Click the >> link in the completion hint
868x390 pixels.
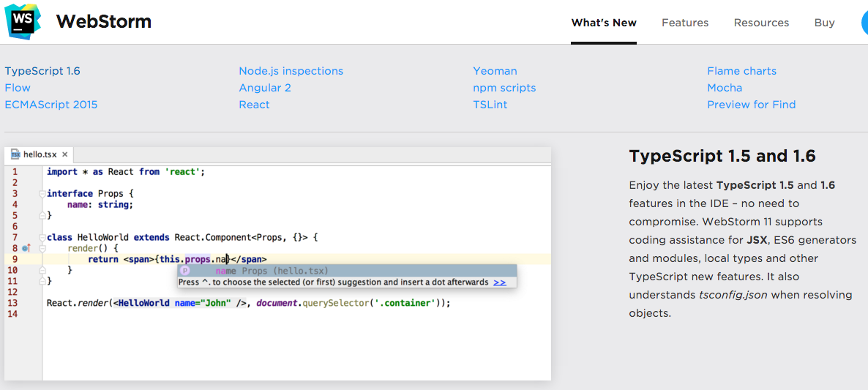point(499,282)
